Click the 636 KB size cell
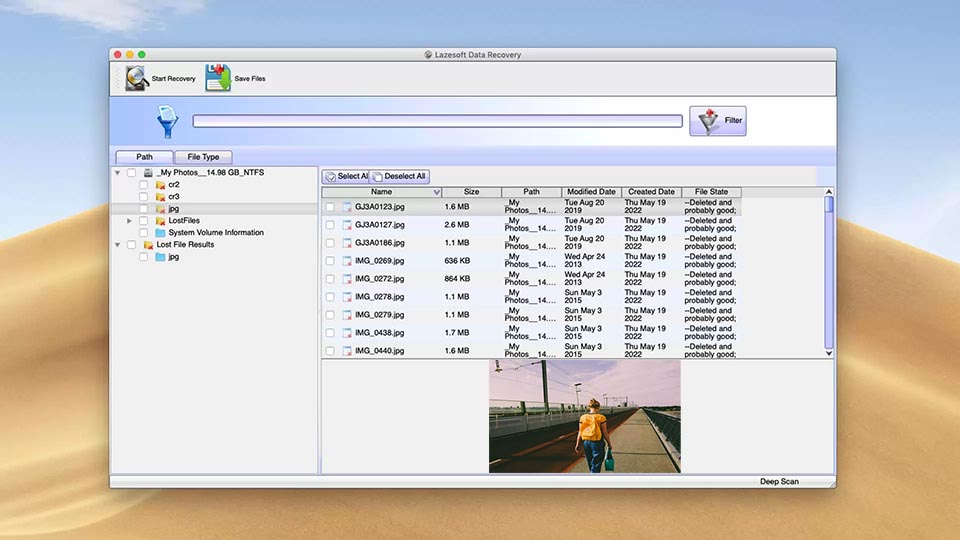Image resolution: width=960 pixels, height=540 pixels. tap(457, 261)
